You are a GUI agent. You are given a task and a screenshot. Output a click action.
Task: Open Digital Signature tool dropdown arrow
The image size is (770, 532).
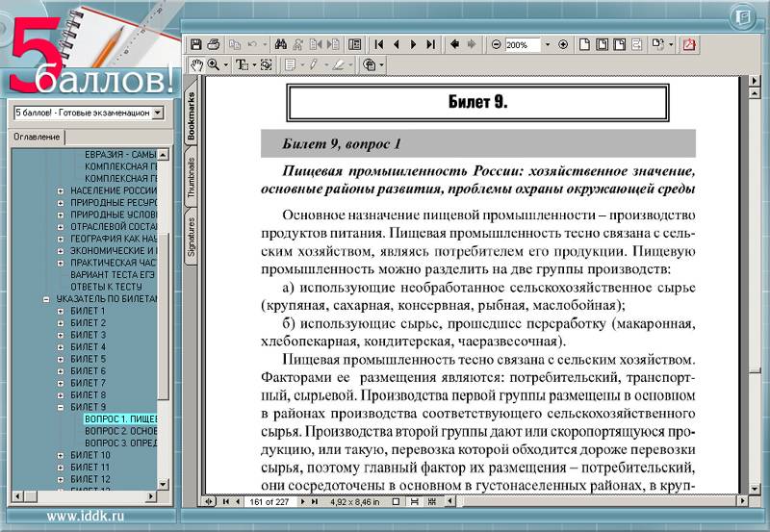[x=381, y=64]
